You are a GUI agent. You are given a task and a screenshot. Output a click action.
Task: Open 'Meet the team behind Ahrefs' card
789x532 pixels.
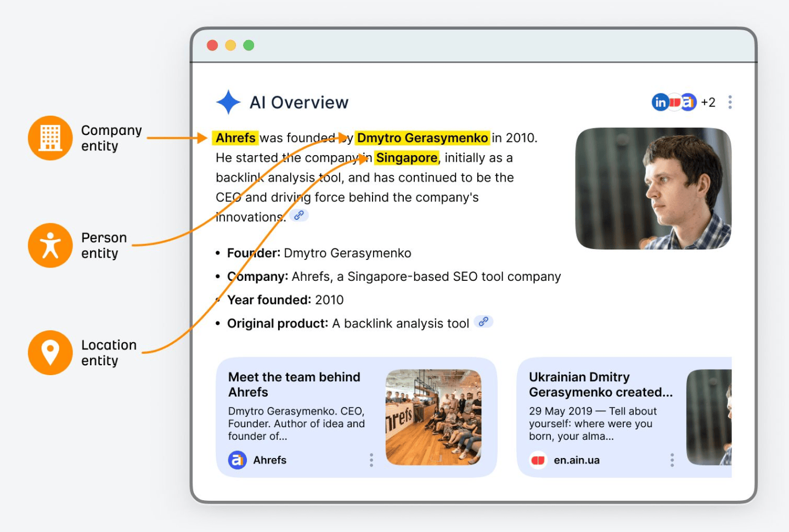click(x=357, y=417)
